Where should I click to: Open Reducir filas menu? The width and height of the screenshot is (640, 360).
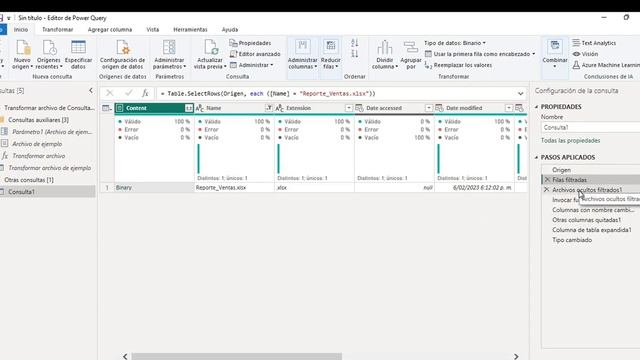point(331,54)
